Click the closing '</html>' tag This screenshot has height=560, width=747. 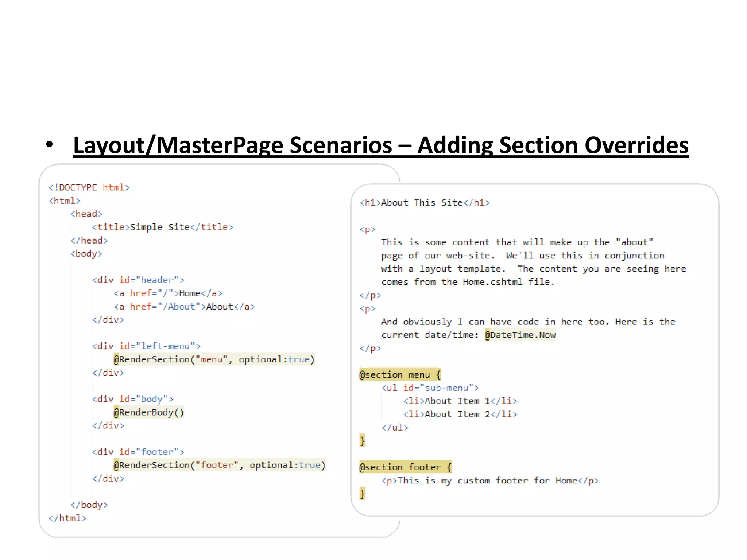click(x=67, y=518)
